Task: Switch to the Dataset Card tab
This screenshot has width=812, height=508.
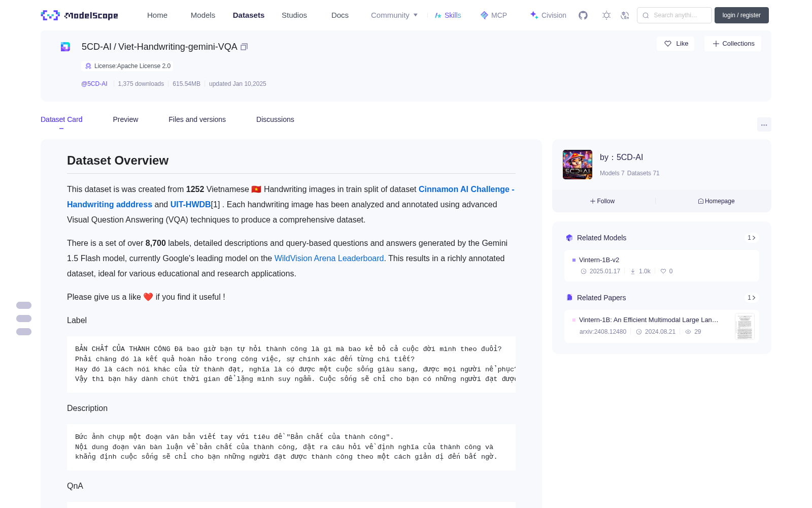Action: [61, 119]
